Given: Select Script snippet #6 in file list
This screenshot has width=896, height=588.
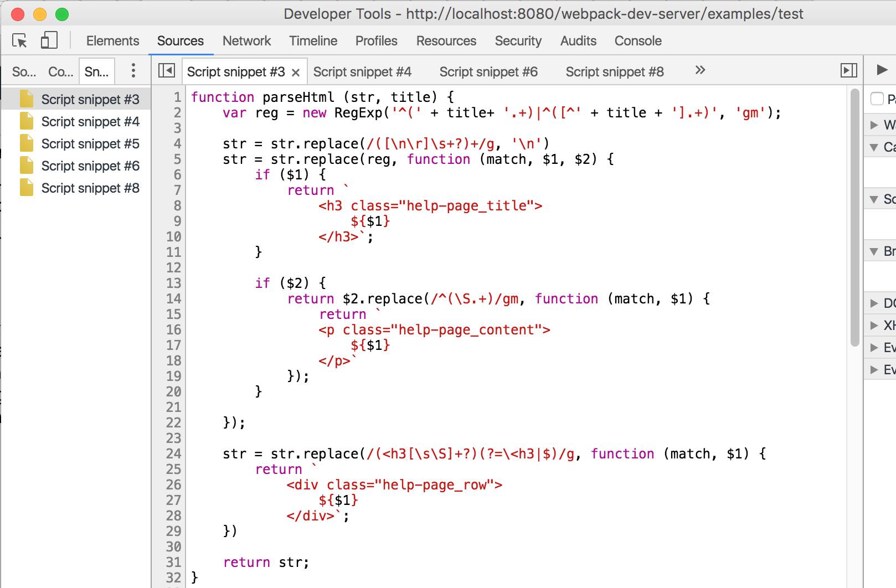Looking at the screenshot, I should [x=76, y=166].
